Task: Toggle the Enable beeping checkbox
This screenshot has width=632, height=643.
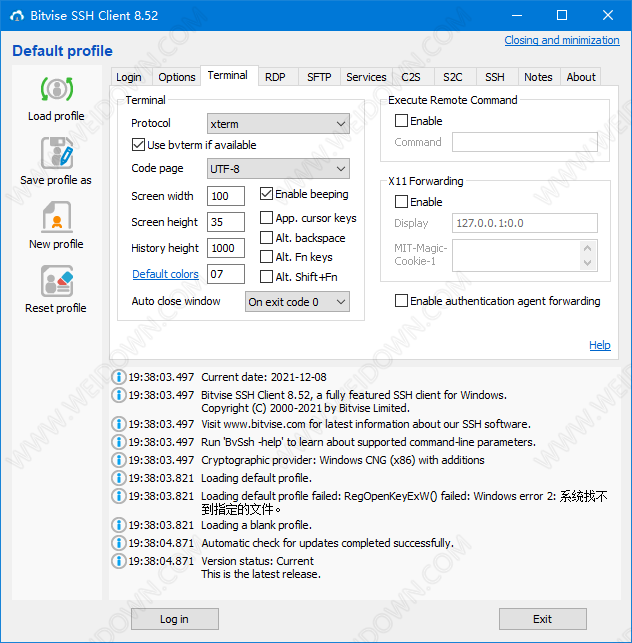Action: pos(267,194)
